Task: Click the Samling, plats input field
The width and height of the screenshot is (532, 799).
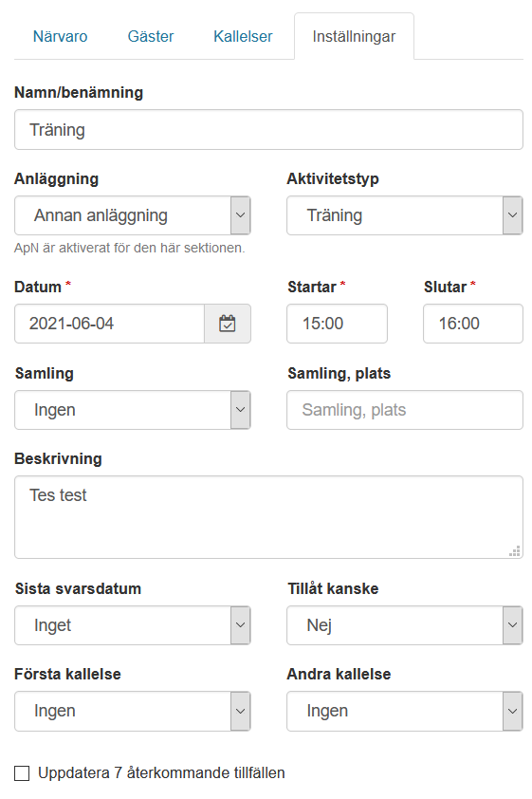Action: point(405,410)
